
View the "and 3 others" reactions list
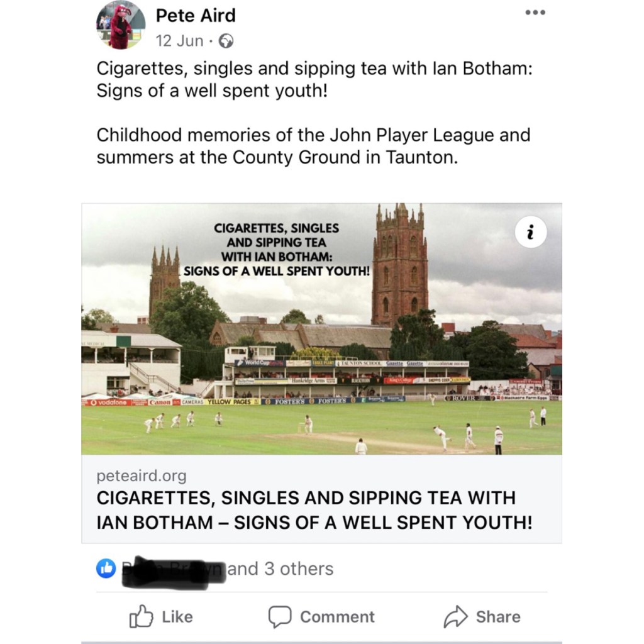tap(280, 569)
